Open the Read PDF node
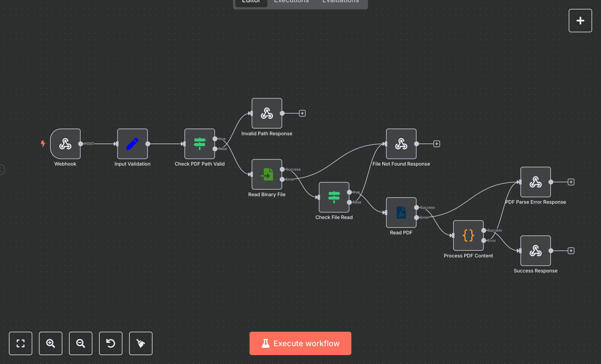601x364 pixels. coord(401,213)
